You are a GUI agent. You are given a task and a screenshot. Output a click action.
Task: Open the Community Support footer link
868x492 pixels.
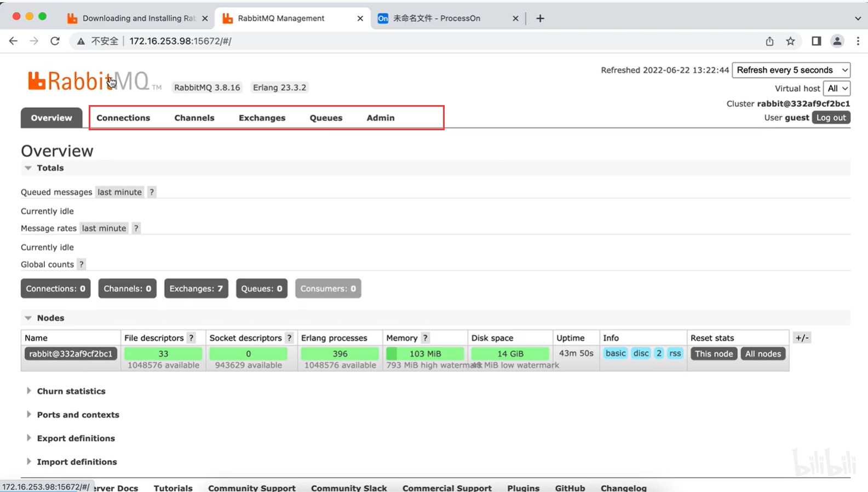pyautogui.click(x=252, y=488)
